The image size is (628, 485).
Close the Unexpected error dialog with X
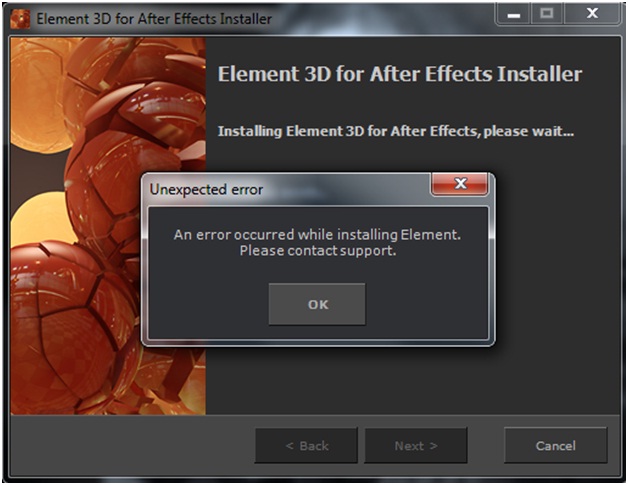click(x=459, y=185)
